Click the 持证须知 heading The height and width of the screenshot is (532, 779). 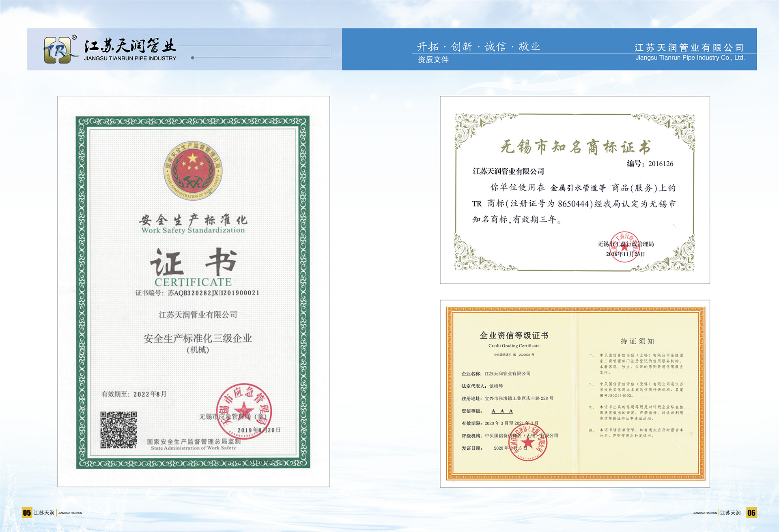pyautogui.click(x=637, y=341)
